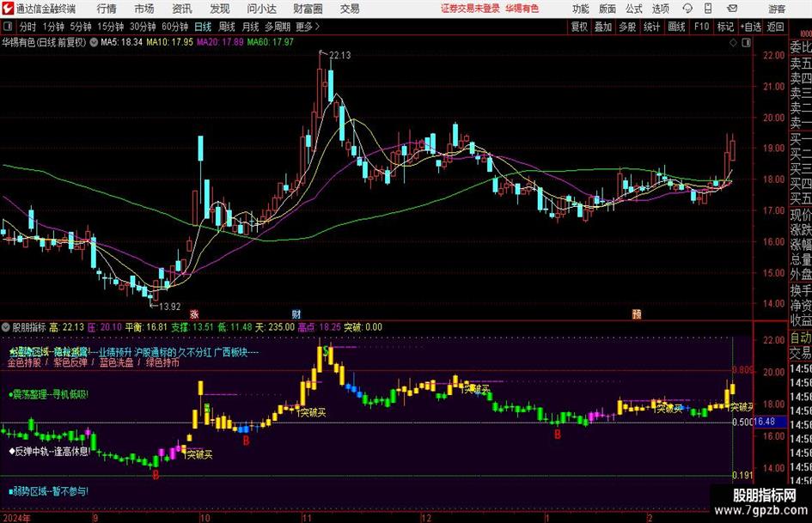Open the 市场 menu

click(144, 9)
